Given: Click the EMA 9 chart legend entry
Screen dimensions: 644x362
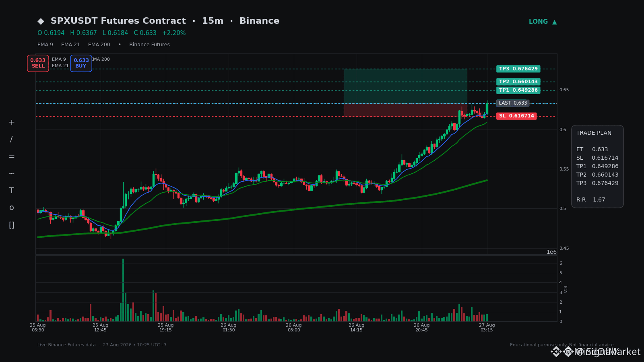Looking at the screenshot, I should pyautogui.click(x=59, y=60).
